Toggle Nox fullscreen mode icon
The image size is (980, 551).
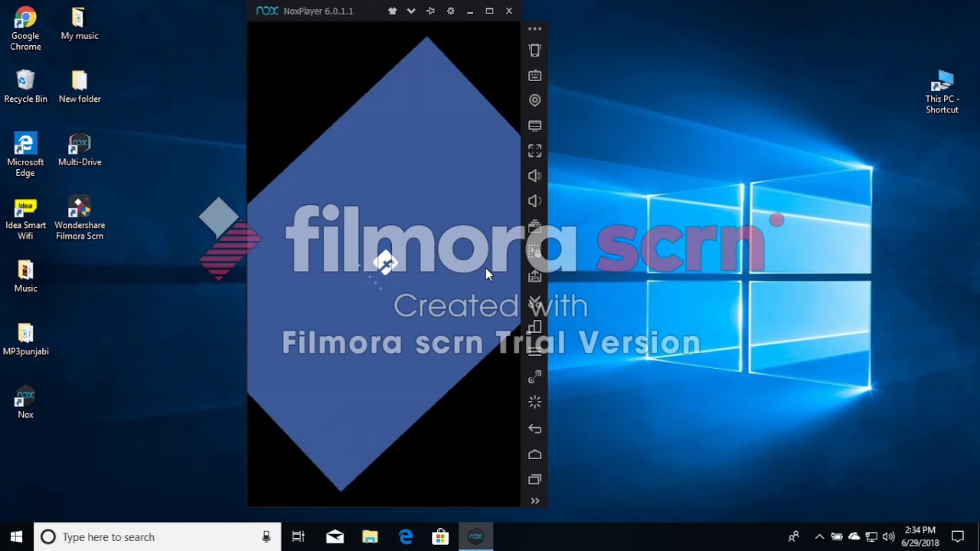(x=534, y=151)
